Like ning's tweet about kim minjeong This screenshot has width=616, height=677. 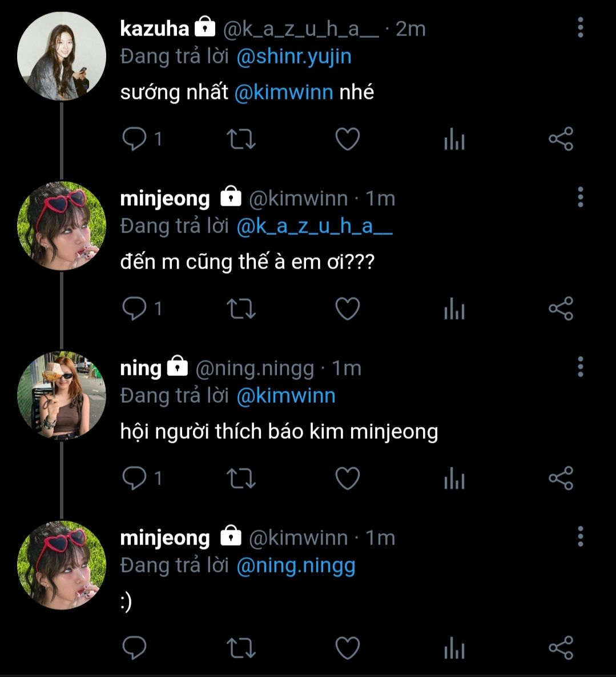click(x=348, y=478)
